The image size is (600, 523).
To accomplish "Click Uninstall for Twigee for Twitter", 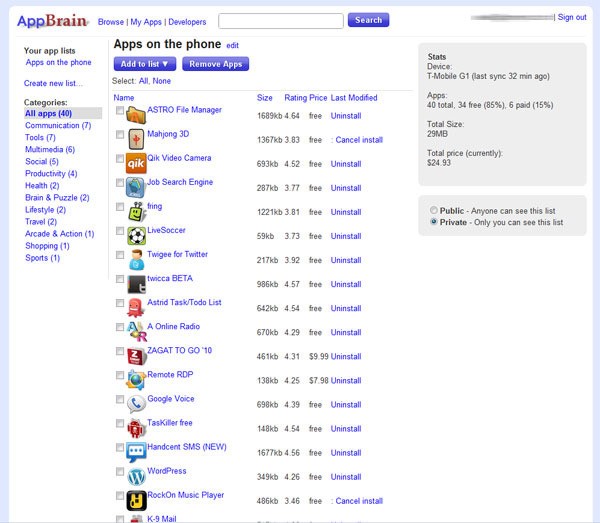I will (x=346, y=260).
